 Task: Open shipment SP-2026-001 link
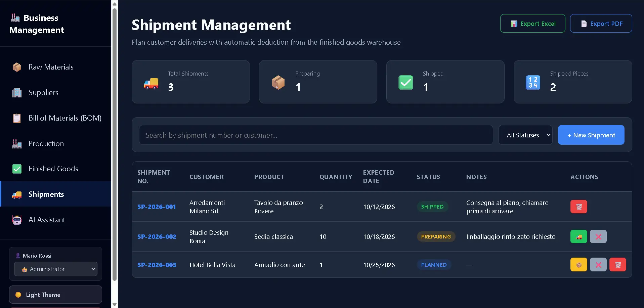click(x=157, y=207)
